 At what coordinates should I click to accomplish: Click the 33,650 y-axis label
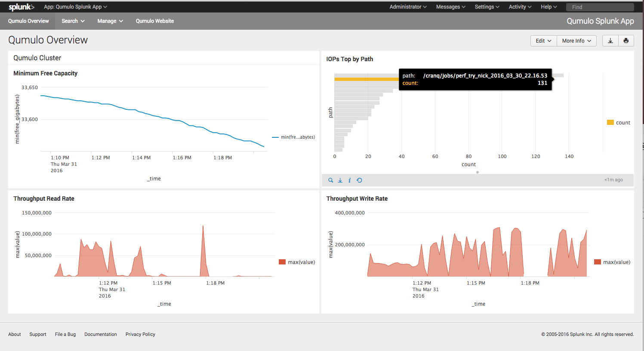pyautogui.click(x=30, y=87)
